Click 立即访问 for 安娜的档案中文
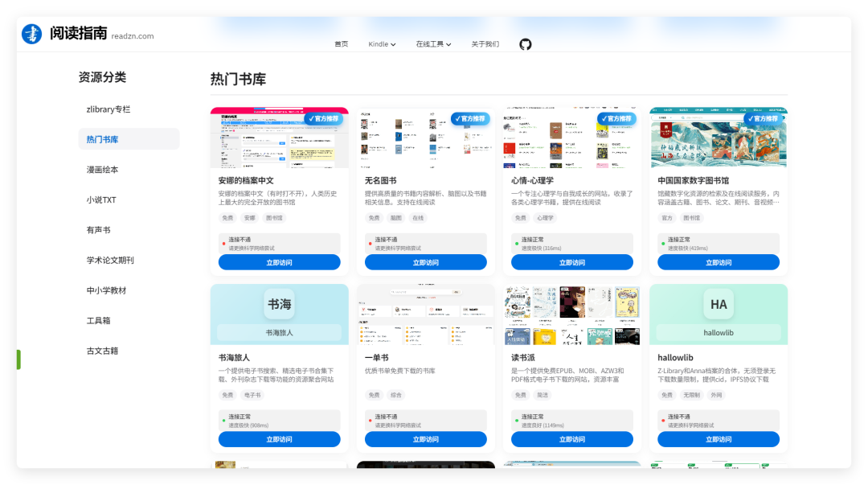Viewport: 868px width, 485px height. click(279, 262)
